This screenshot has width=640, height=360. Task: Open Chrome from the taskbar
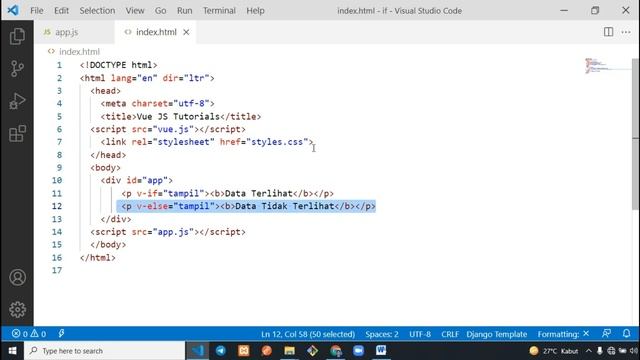pos(336,351)
